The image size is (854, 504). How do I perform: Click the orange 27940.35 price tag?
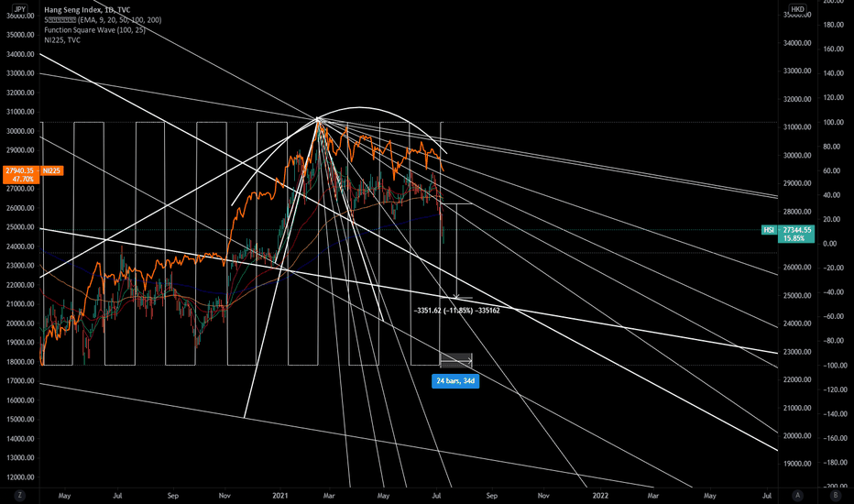point(21,174)
